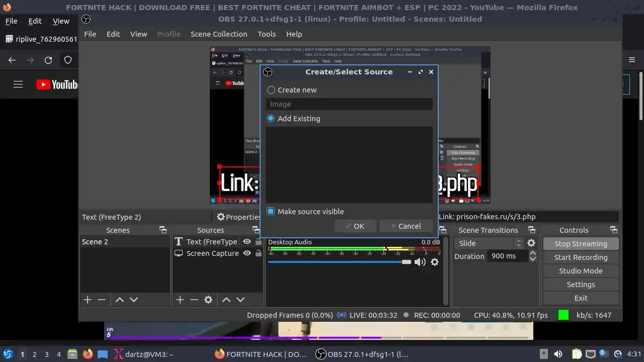This screenshot has width=644, height=362.
Task: Open OBS Edit menu
Action: point(113,34)
